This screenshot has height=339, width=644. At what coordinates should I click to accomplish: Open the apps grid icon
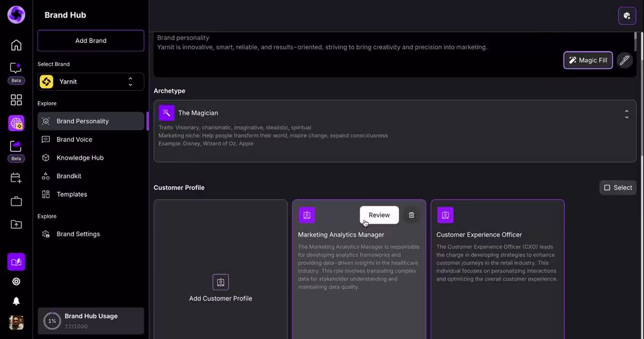click(16, 100)
